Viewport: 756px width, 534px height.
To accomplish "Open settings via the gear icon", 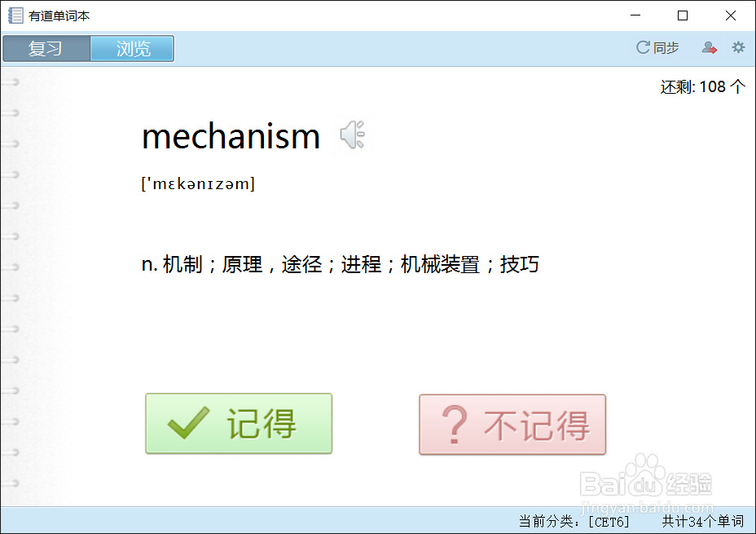I will 738,47.
